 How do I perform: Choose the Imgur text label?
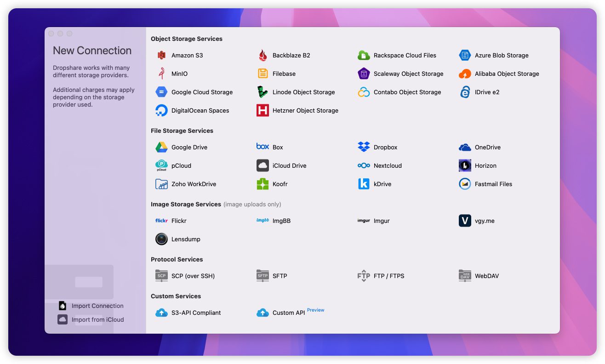click(x=382, y=221)
